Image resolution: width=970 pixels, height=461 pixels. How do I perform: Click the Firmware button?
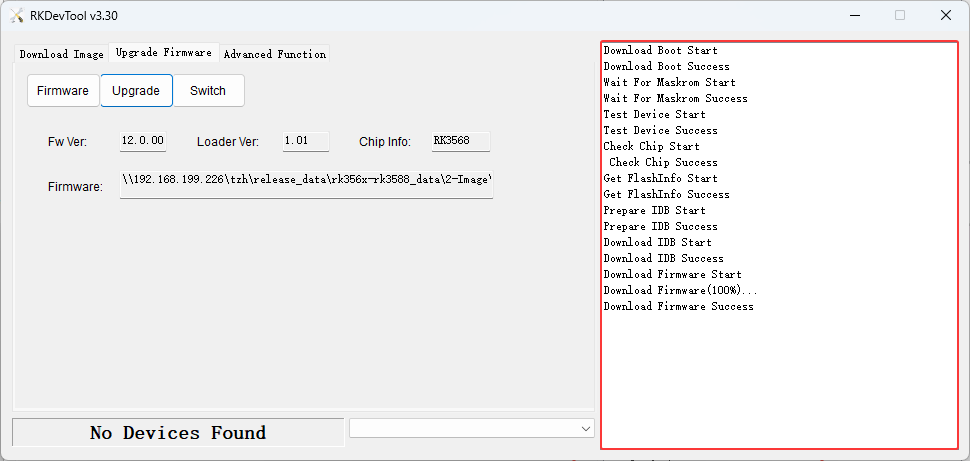[63, 90]
